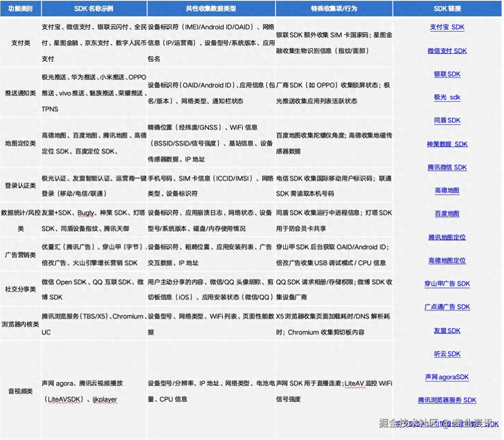The width and height of the screenshot is (504, 440).
Task: Open the 腾讯浏览器服务 SDK link
Action: [x=447, y=400]
